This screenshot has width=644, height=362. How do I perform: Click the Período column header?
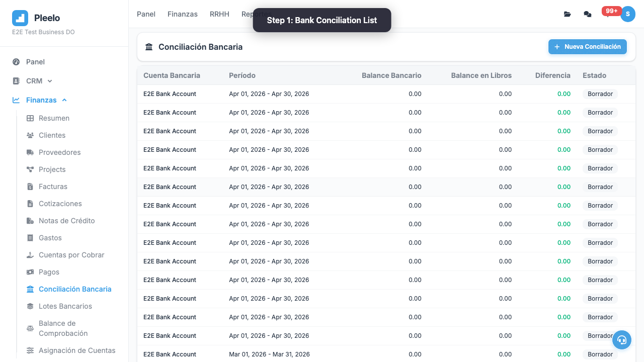click(242, 75)
